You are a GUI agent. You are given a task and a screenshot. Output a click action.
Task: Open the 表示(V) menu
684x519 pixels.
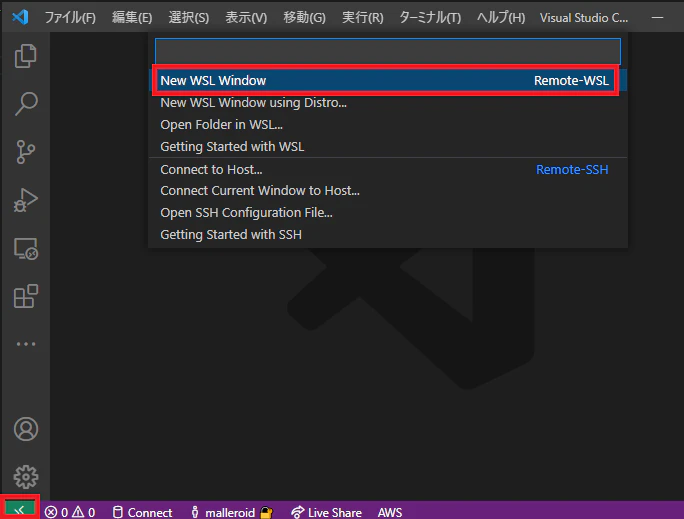(246, 17)
